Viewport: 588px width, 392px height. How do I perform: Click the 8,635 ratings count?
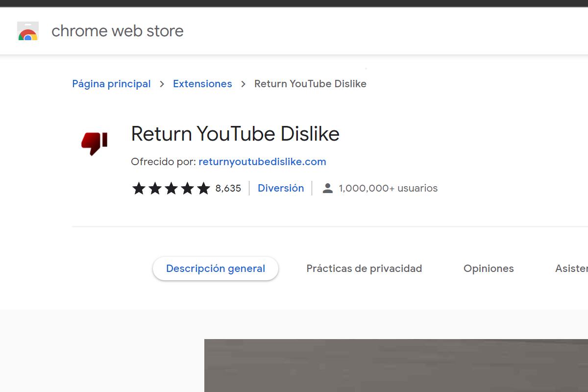228,188
